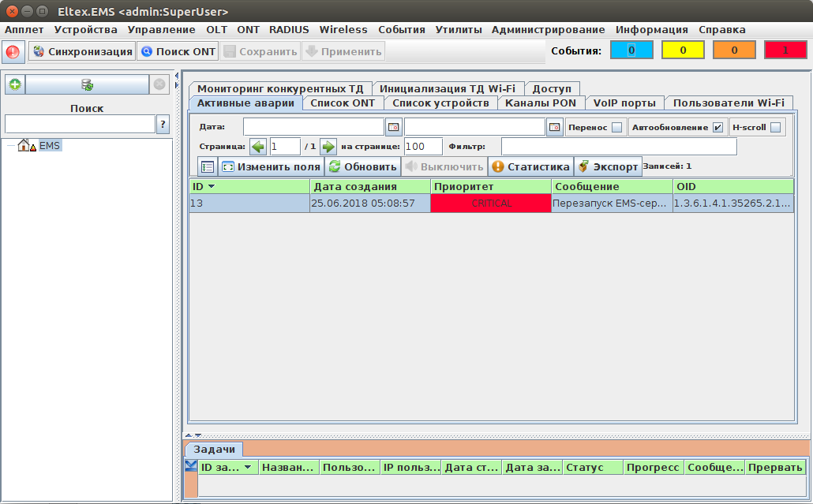The image size is (813, 504).
Task: Click the EMS house tree icon
Action: [24, 146]
